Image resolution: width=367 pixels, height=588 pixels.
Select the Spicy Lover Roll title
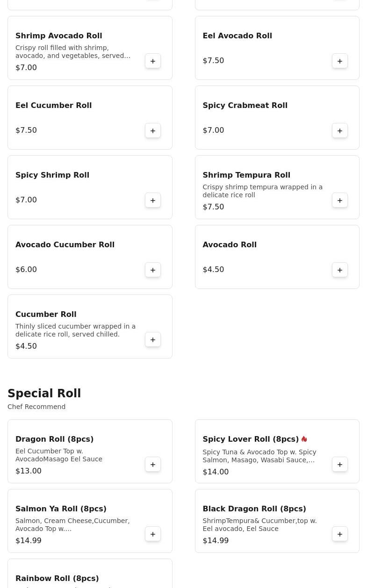[x=251, y=439]
